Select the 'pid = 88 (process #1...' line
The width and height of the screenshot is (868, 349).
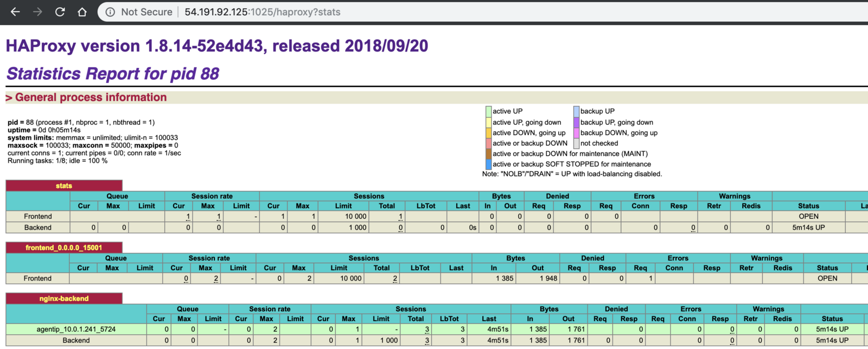coord(81,123)
